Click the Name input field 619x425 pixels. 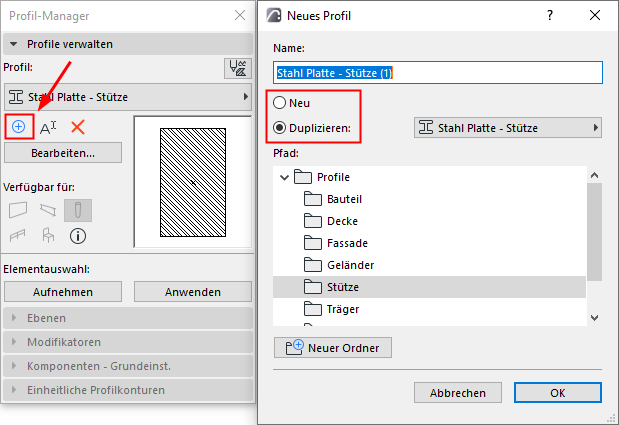[x=438, y=73]
